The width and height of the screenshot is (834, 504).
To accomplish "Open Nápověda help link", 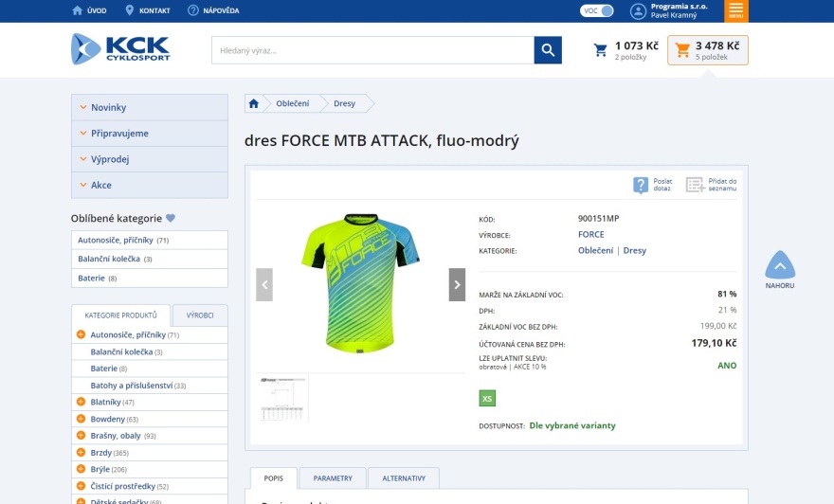I will point(213,10).
